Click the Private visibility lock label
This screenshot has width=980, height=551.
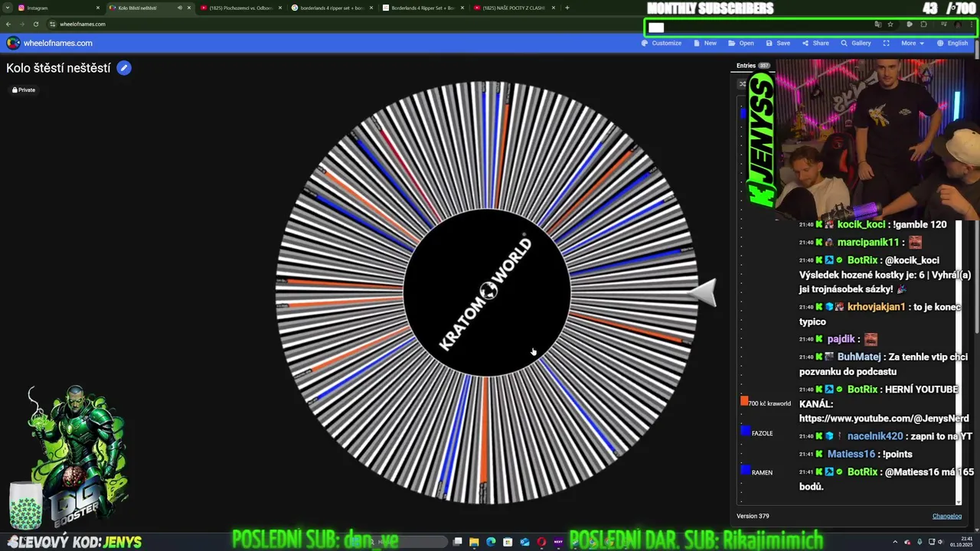24,90
